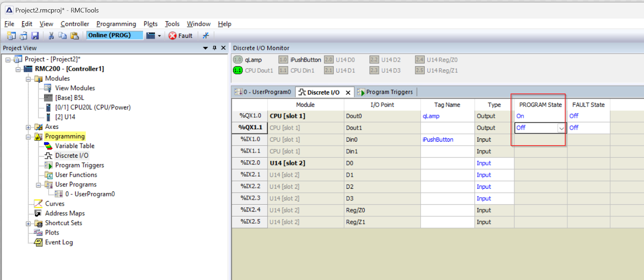Click PROGRAM State On for %QX1.0

[541, 116]
